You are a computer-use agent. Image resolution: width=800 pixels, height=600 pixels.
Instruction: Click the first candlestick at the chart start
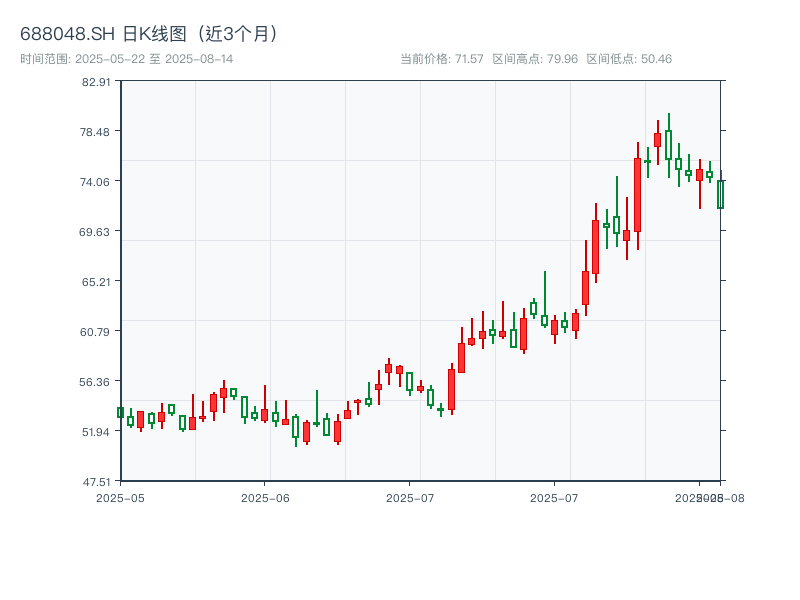click(x=120, y=413)
